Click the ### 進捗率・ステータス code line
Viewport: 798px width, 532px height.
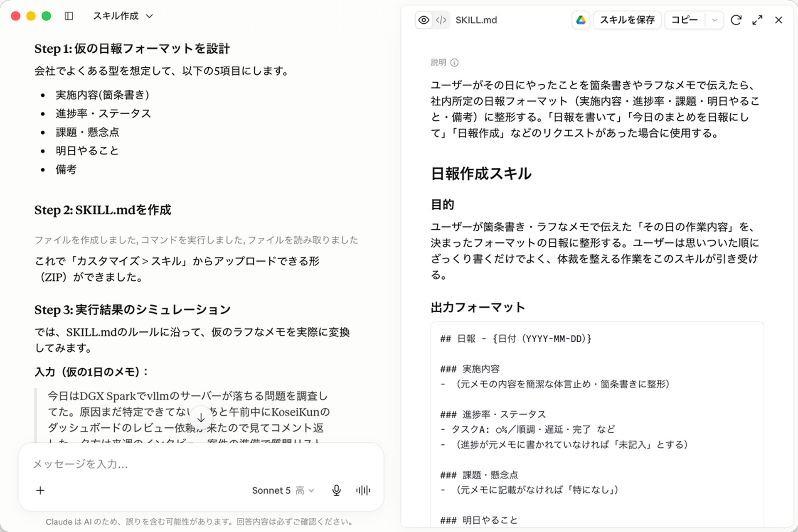click(x=493, y=414)
